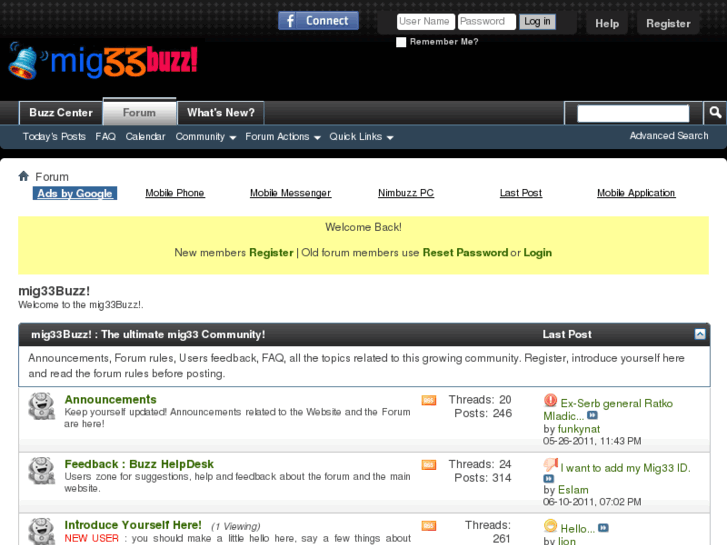Open RSS feed for Introduce Yourself forum

pos(428,526)
